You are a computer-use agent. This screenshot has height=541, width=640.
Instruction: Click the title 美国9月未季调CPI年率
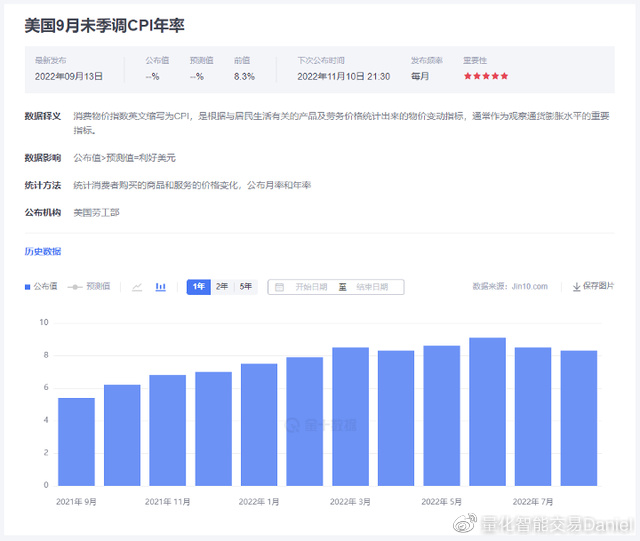[104, 26]
